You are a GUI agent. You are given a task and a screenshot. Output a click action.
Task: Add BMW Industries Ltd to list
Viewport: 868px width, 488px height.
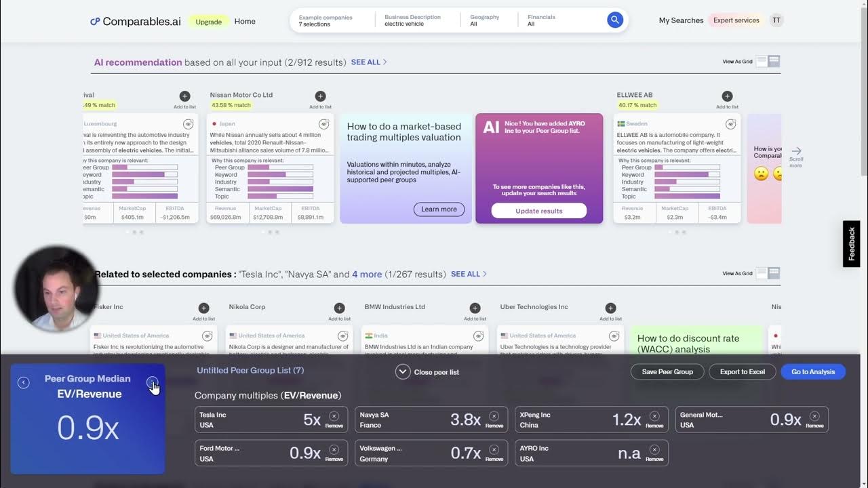[x=475, y=308]
